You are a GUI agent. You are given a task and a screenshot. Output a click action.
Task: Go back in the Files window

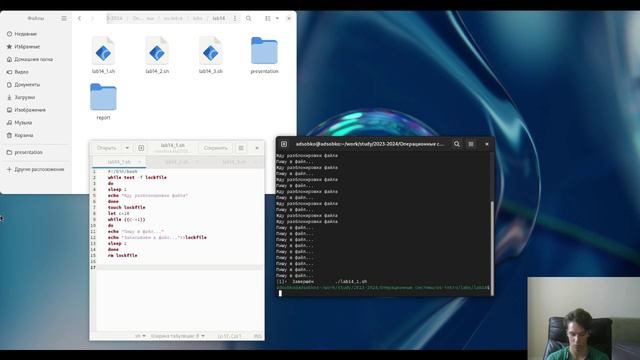pyautogui.click(x=80, y=18)
